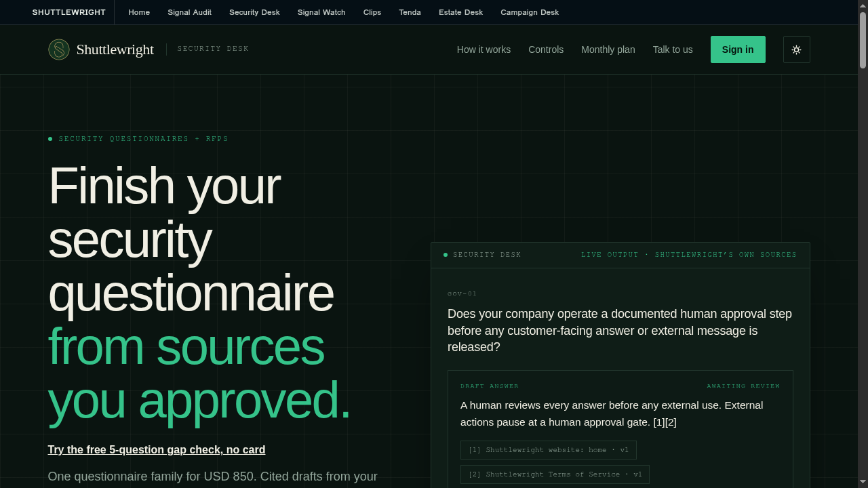
Task: Click the Shuttlewright S logo icon
Action: (59, 49)
